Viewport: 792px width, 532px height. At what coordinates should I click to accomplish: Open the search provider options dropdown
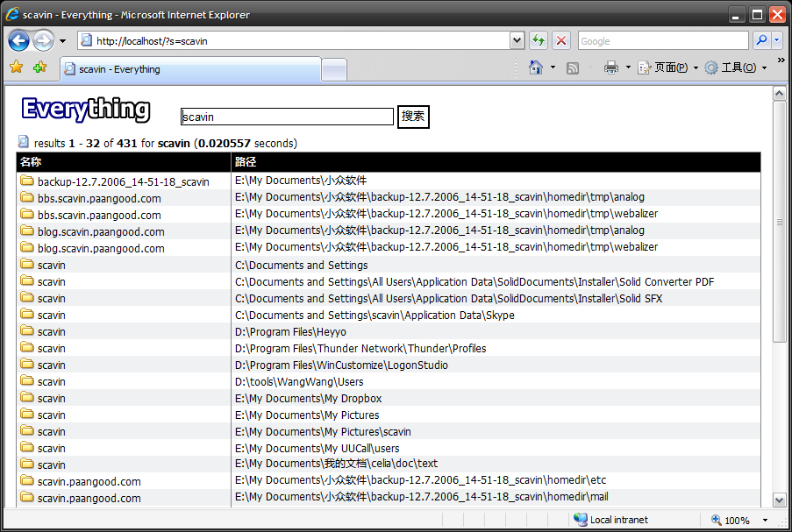click(x=777, y=40)
